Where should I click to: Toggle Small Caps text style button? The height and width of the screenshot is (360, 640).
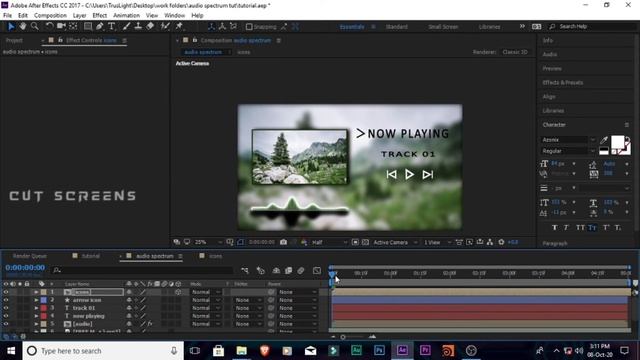click(x=592, y=228)
